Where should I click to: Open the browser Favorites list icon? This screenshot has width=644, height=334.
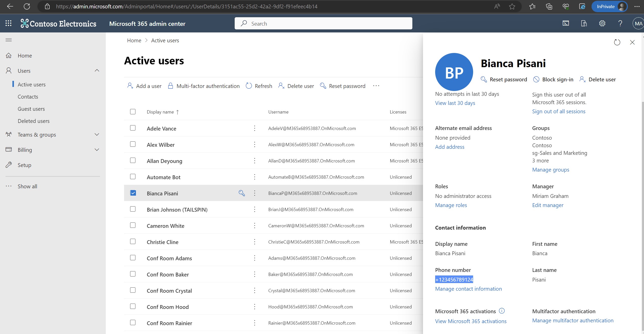pos(532,7)
